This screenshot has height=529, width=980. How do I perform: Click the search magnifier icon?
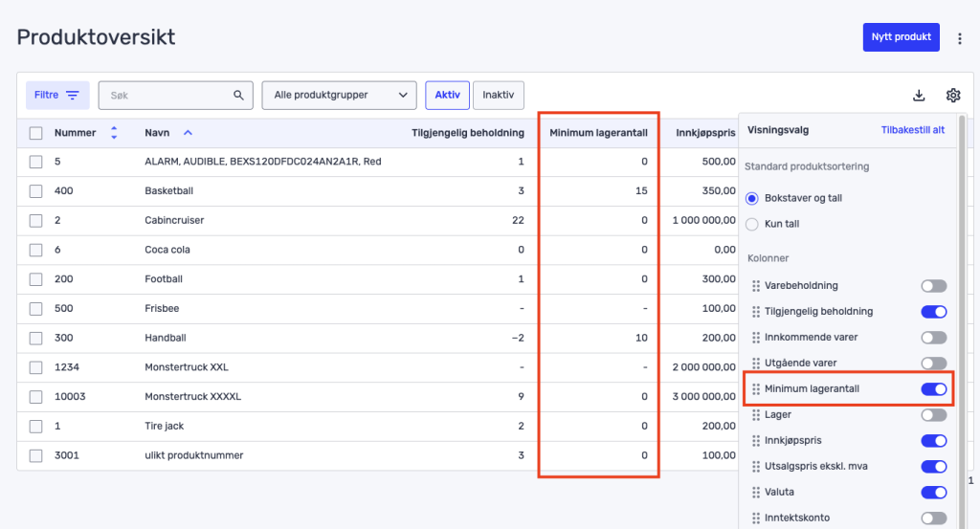(239, 95)
